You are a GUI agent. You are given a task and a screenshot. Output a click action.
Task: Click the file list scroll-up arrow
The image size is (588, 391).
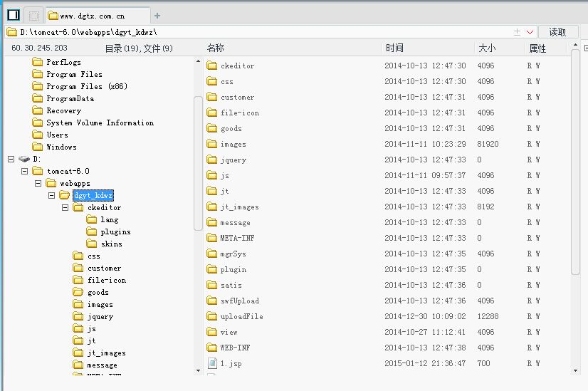click(x=575, y=45)
